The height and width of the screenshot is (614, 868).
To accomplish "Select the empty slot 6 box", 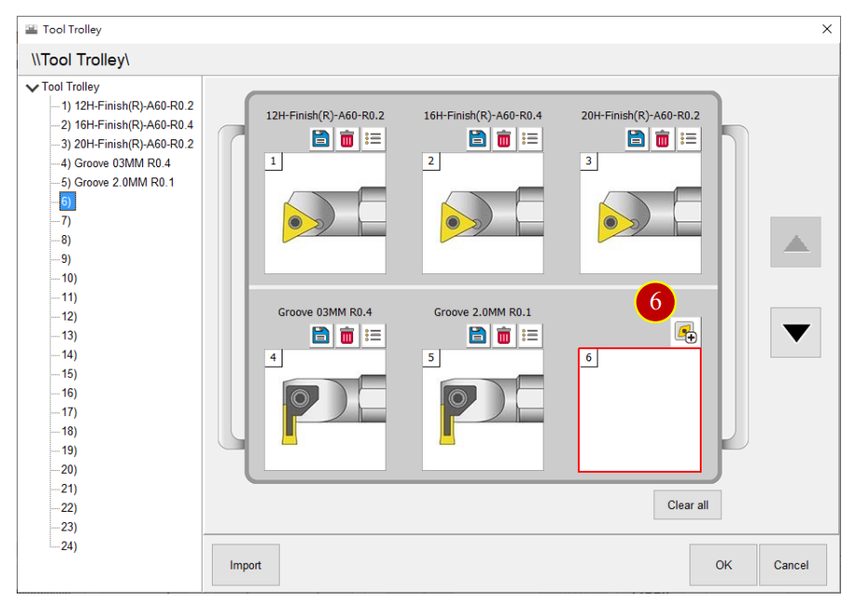I will click(x=640, y=410).
